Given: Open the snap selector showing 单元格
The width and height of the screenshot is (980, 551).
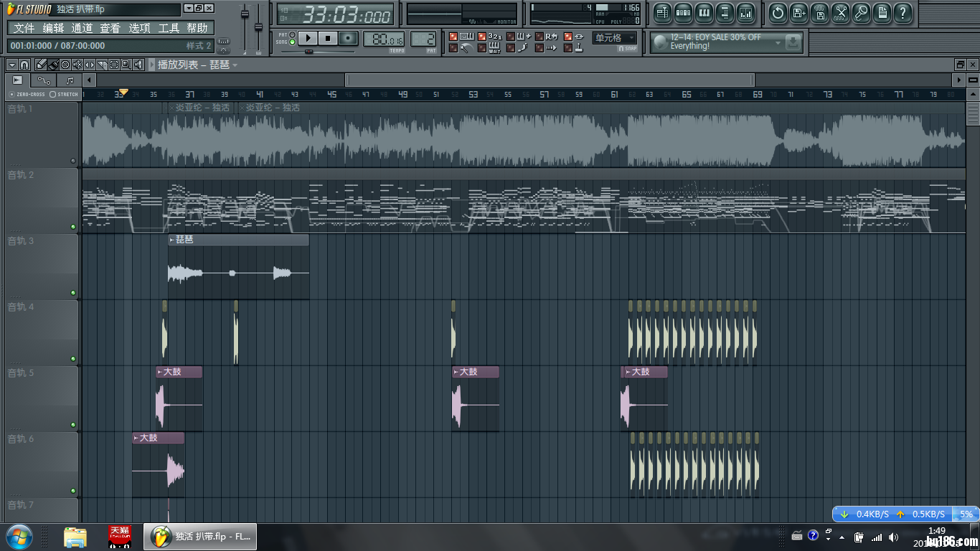Looking at the screenshot, I should click(615, 38).
